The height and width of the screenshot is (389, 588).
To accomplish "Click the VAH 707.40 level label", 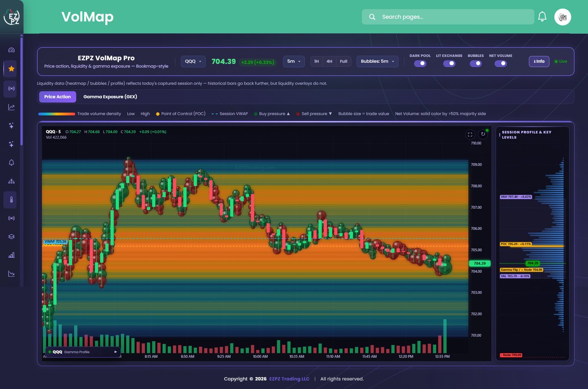I will click(516, 196).
